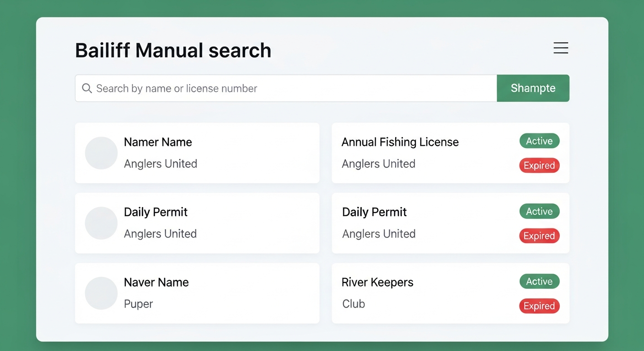The width and height of the screenshot is (644, 351).
Task: Click the green Shampte button
Action: coord(533,88)
